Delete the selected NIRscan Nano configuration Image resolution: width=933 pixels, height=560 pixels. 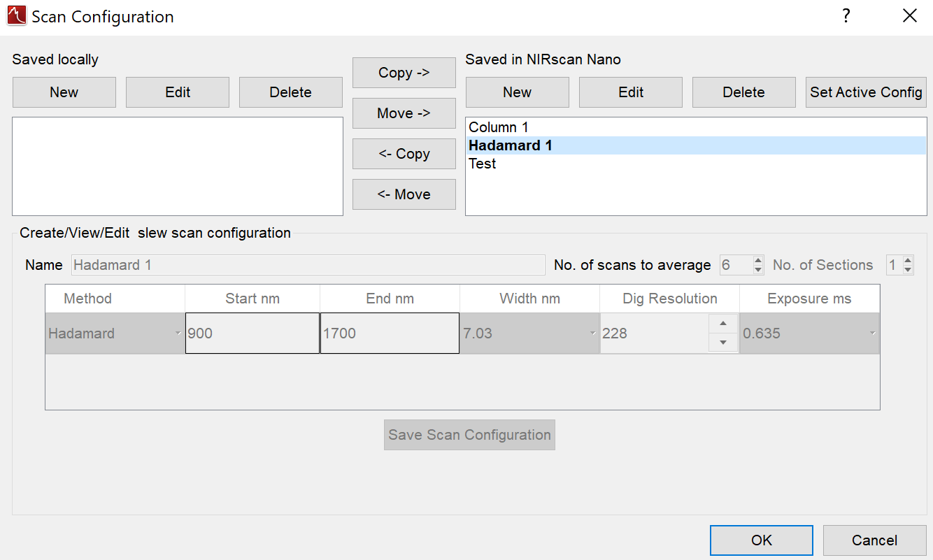click(x=743, y=92)
